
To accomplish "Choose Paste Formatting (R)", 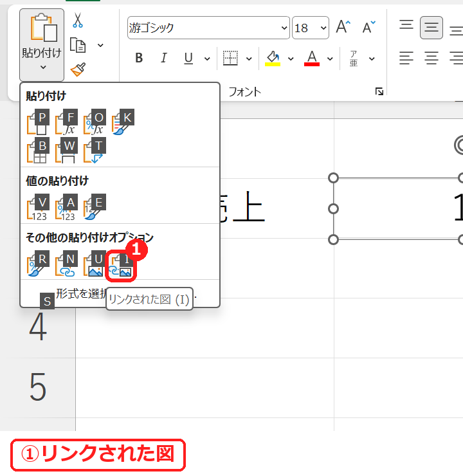I will point(38,264).
